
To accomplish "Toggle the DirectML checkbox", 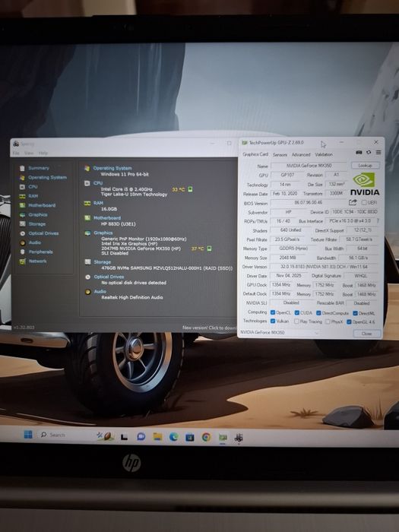I will point(355,313).
